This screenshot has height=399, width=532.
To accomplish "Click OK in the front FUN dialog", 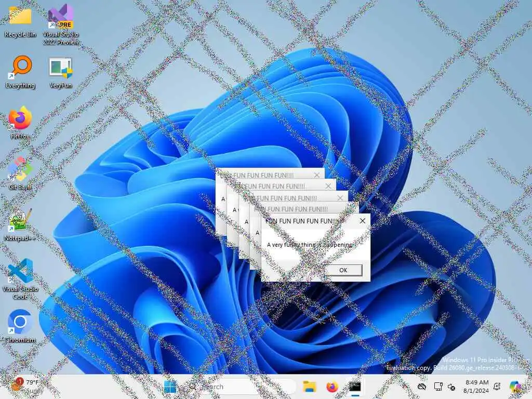I will coord(343,270).
